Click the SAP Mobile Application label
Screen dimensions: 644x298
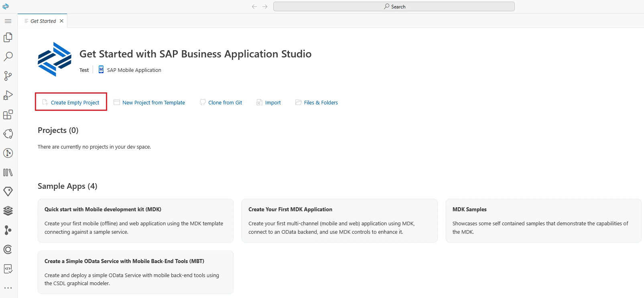point(134,70)
